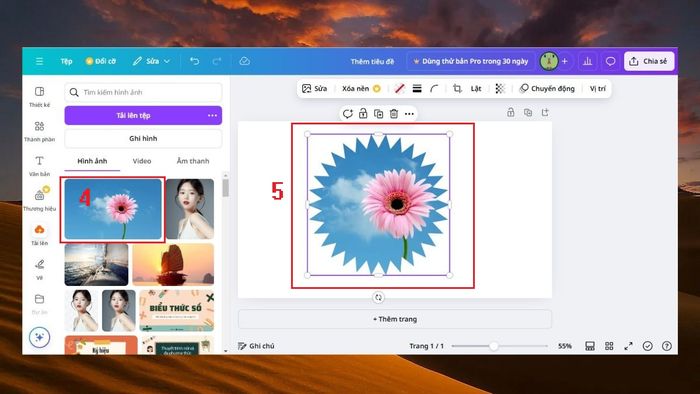Click the cloud save status icon
The width and height of the screenshot is (700, 394).
coord(244,61)
